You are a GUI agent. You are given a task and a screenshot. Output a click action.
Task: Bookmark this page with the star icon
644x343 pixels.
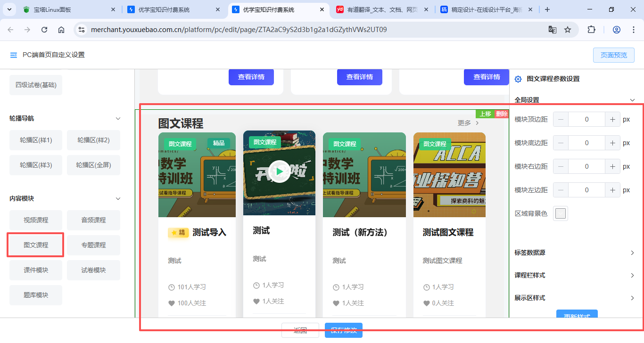click(x=568, y=30)
